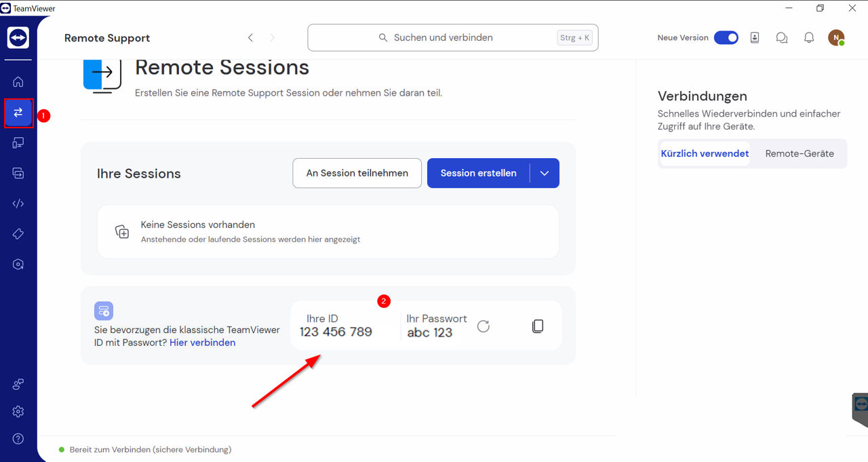Switch to Kürzlich verwendet tab
The image size is (868, 462).
705,153
